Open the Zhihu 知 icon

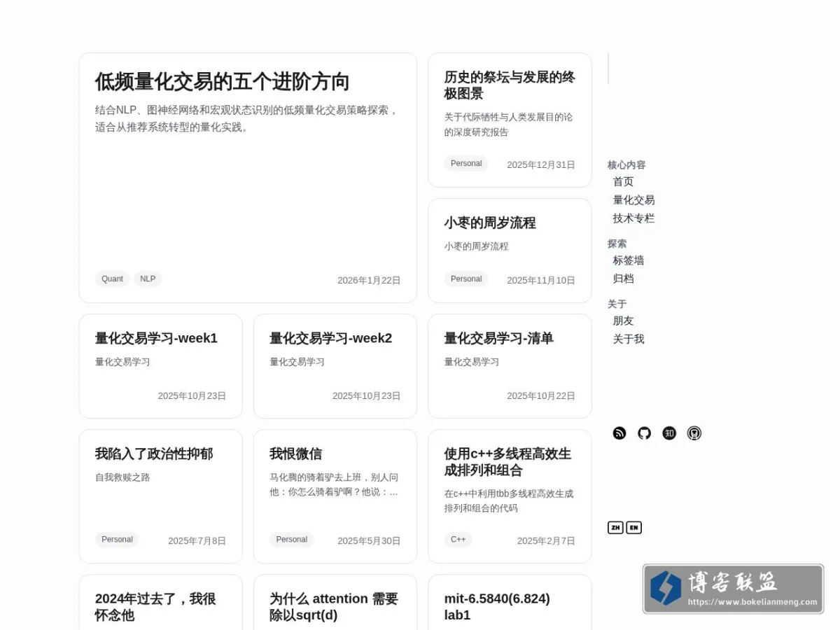pos(669,433)
